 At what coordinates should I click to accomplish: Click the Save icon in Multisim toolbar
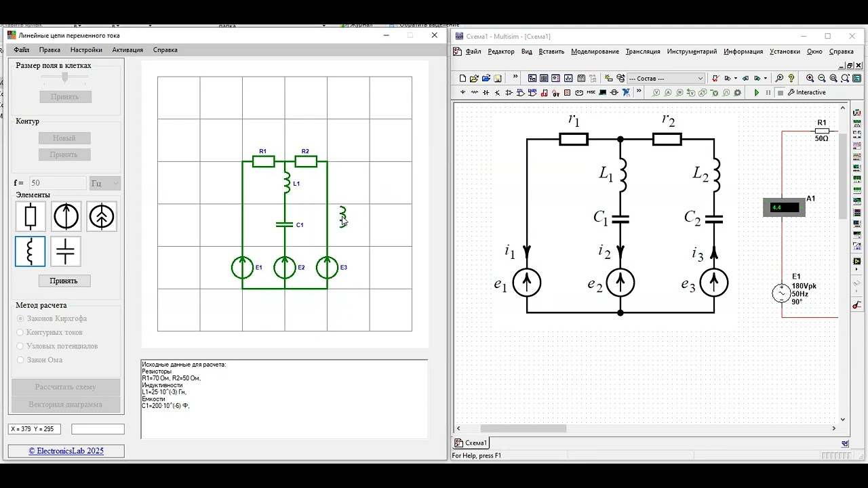click(x=497, y=79)
